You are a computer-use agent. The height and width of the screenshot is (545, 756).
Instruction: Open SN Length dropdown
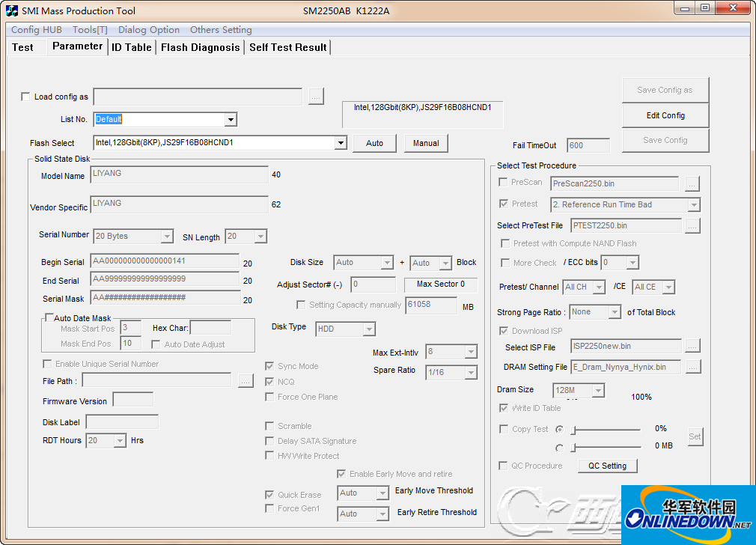260,237
